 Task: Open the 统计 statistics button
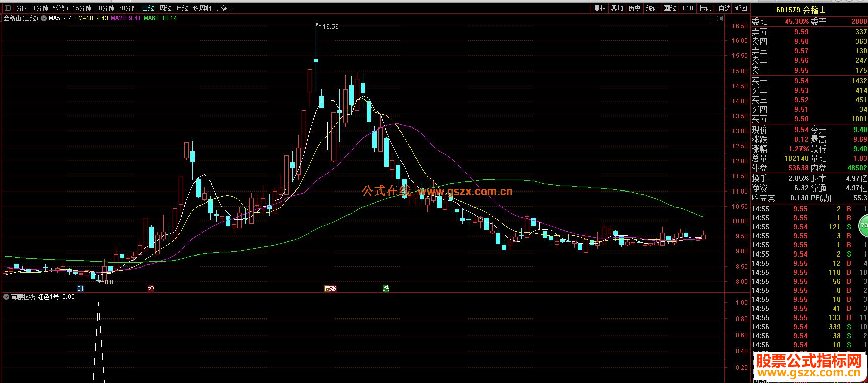652,8
